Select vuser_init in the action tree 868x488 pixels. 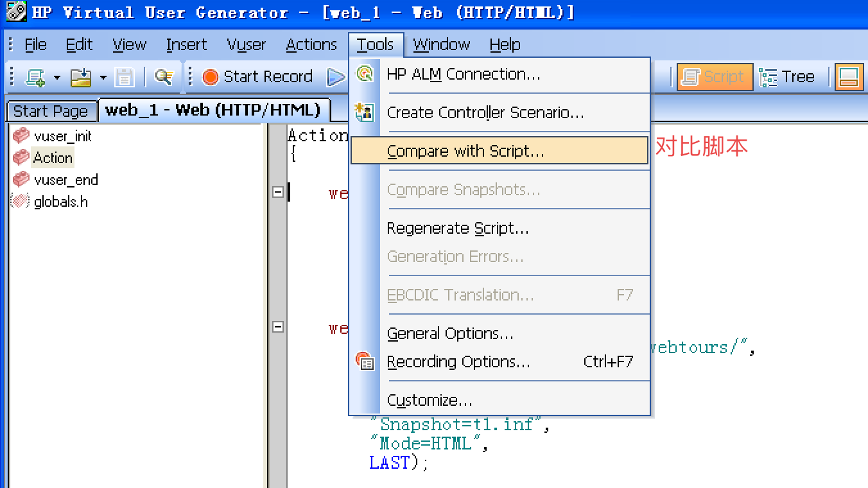tap(63, 136)
